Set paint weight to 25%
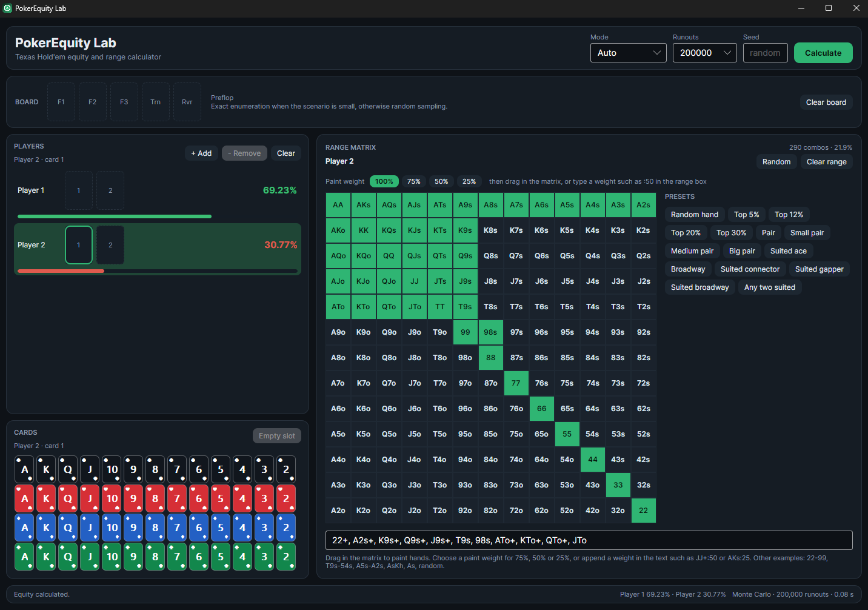Screen dimensions: 868x610 (x=469, y=181)
